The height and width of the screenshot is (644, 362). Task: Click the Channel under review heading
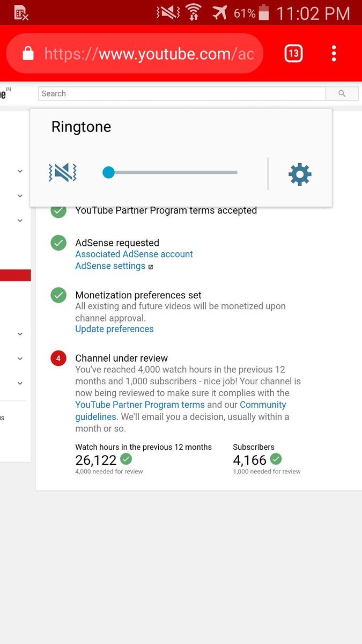tap(122, 358)
